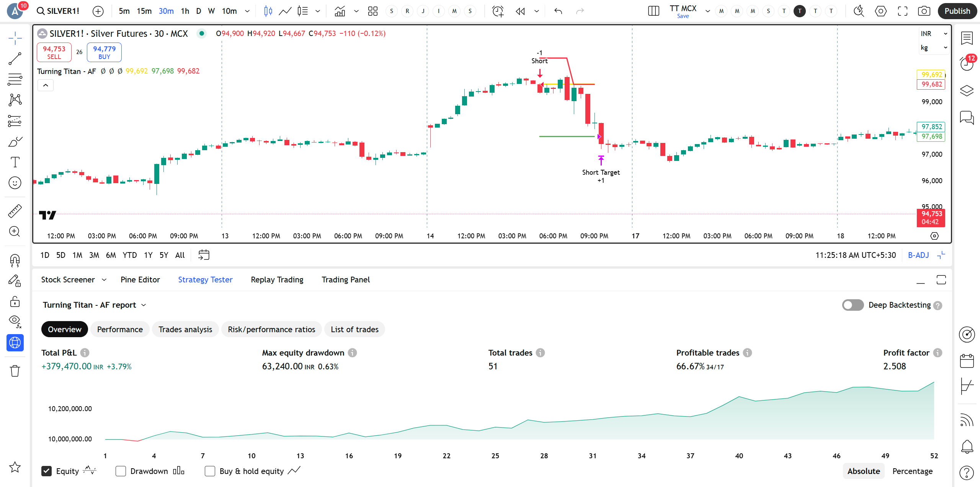Expand the time interval dropdown chevron
This screenshot has width=980, height=487.
[x=247, y=11]
